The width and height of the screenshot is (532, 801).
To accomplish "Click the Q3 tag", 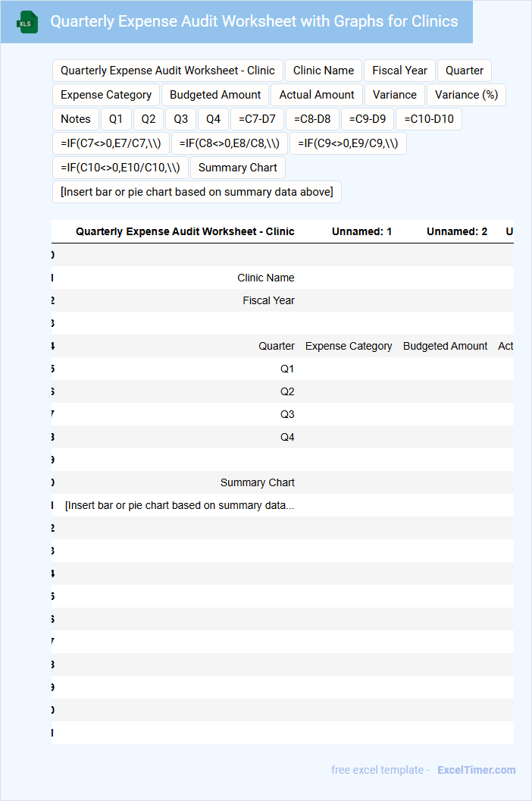I will tap(180, 119).
